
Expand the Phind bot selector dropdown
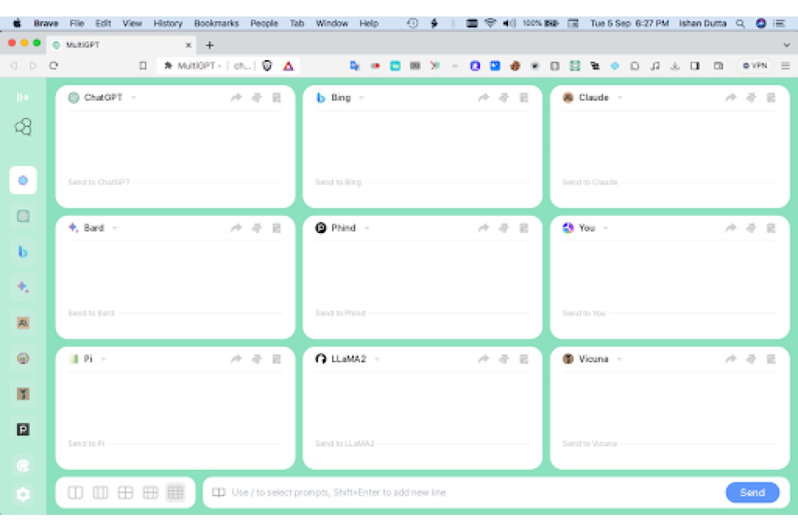367,228
